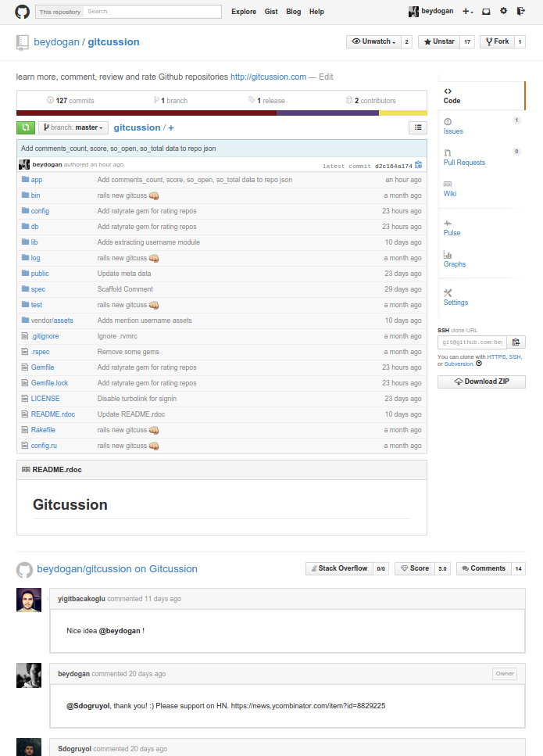Open Gist in the top navigation
The image size is (543, 756).
271,12
